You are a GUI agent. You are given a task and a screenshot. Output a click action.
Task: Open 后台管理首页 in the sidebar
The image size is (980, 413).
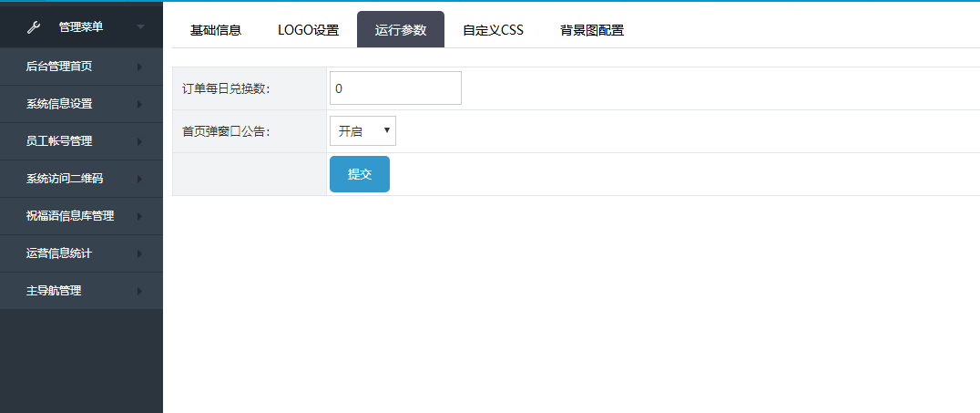pyautogui.click(x=81, y=67)
